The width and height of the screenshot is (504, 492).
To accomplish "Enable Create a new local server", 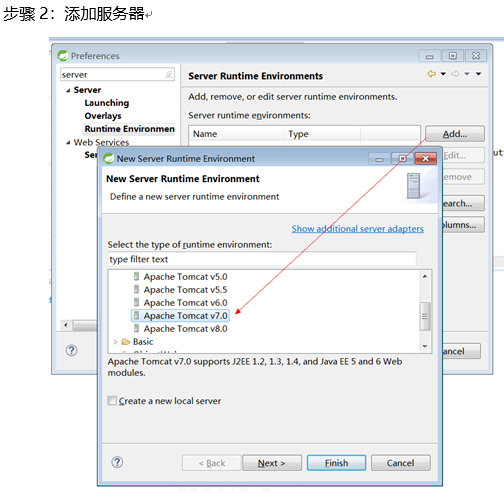I will coord(112,401).
